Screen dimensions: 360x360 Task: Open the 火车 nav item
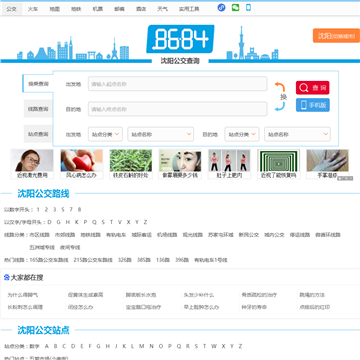[x=33, y=9]
